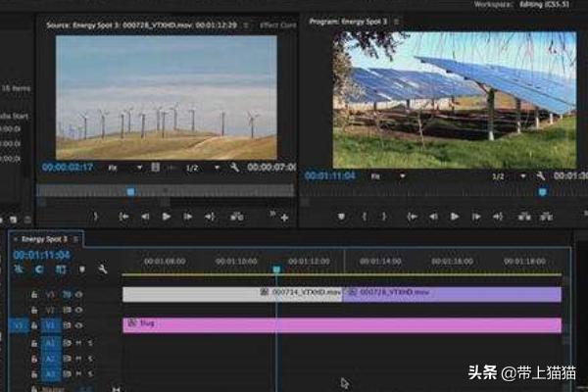Open Source monitor settings wrench icon

pyautogui.click(x=235, y=168)
